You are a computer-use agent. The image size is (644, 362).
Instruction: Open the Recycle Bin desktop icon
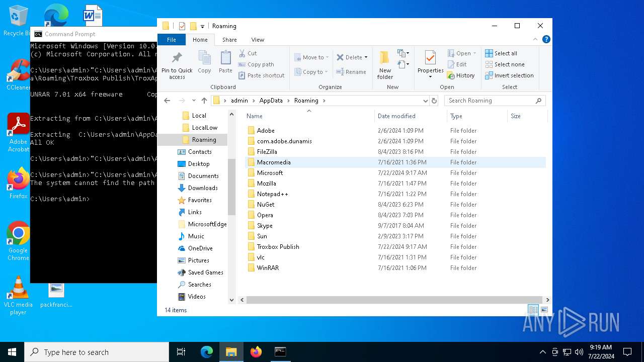(x=17, y=21)
